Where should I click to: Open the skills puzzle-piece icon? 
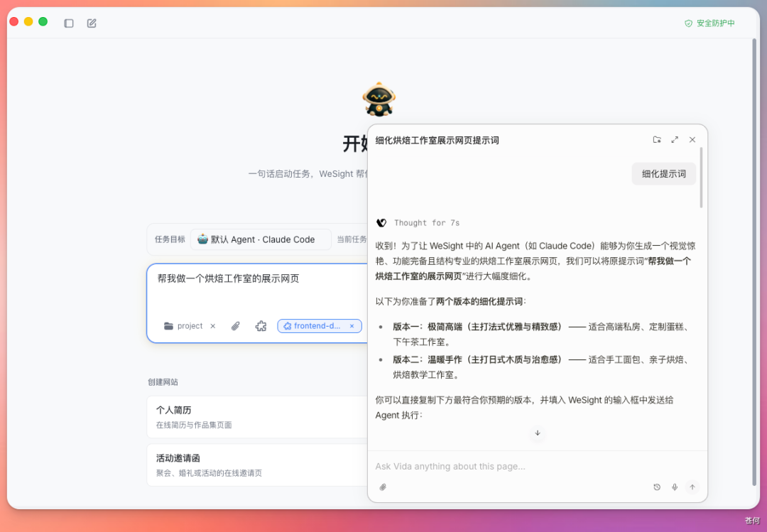[x=261, y=326]
